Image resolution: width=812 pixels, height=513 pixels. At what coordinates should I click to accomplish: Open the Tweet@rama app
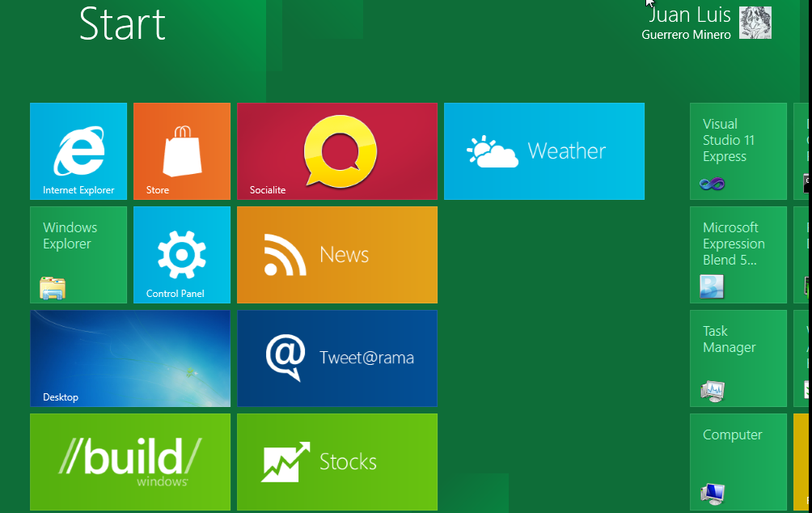coord(336,358)
